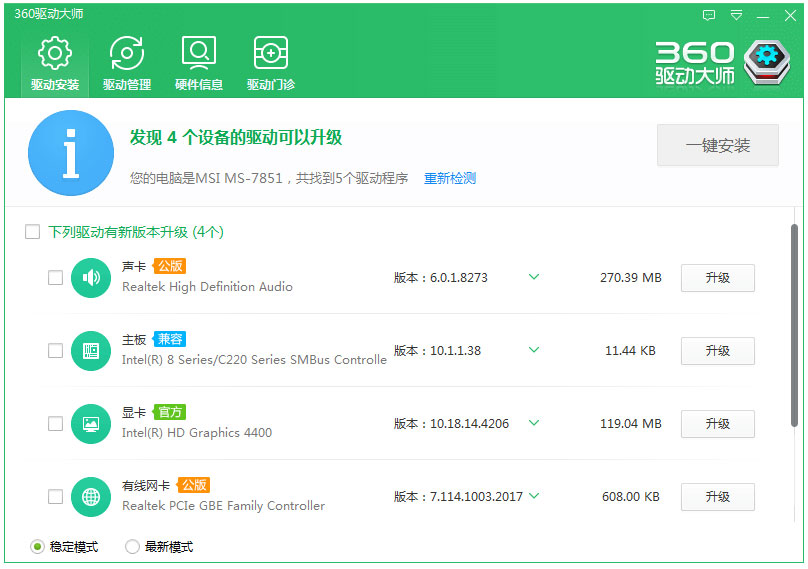Open the 硬件信息 monitor icon tab
Viewport: 808px width, 569px height.
pos(199,64)
